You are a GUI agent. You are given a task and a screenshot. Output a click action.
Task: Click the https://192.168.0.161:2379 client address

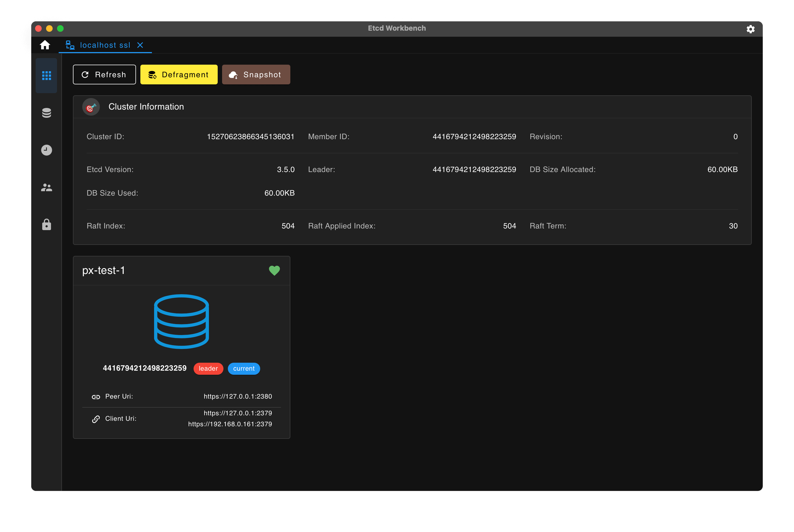click(230, 424)
